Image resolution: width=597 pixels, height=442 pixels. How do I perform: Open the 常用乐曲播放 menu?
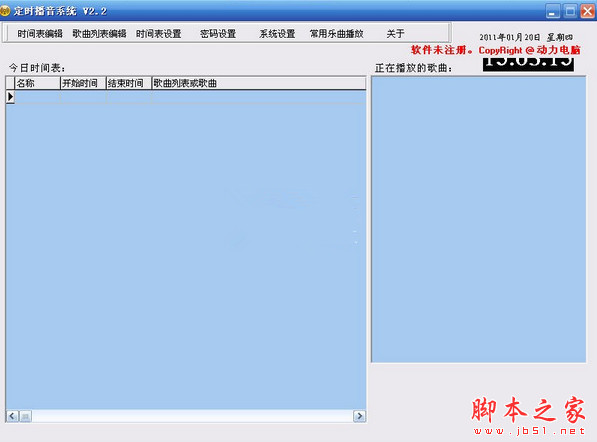(x=337, y=34)
